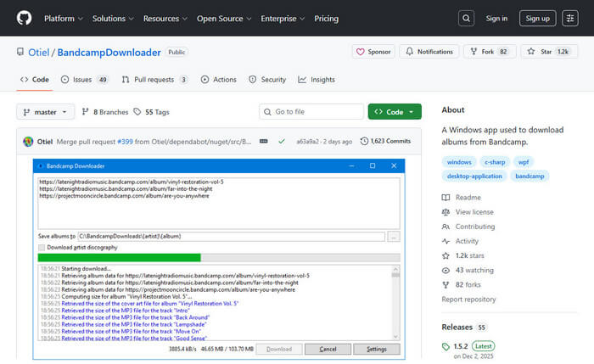Click the Sponsor heart button
Image resolution: width=594 pixels, height=364 pixels.
373,52
